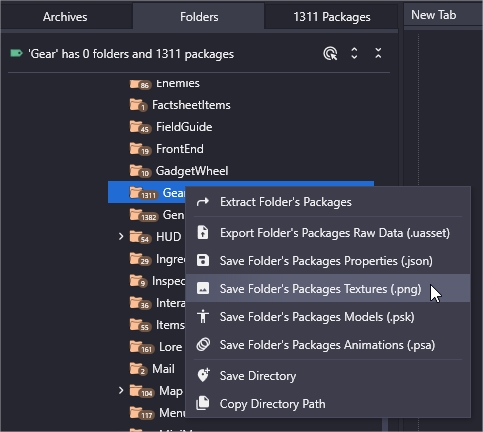The image size is (483, 432).
Task: Click the pin icon next to Save Directory
Action: (x=203, y=375)
